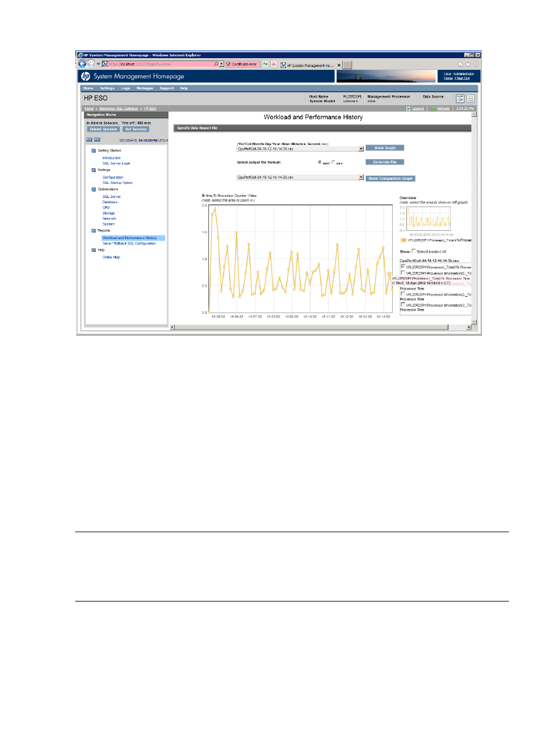Image resolution: width=560 pixels, height=746 pixels.
Task: Switch to the list view icon
Action: (460, 99)
